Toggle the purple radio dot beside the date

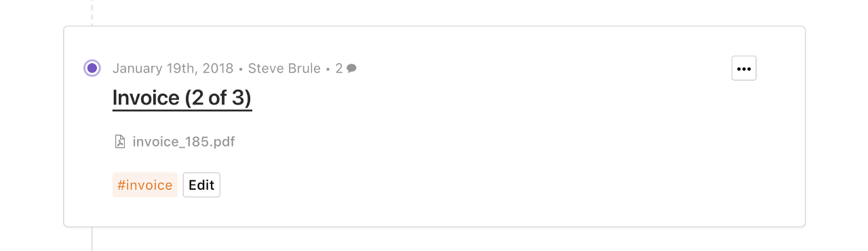[92, 68]
